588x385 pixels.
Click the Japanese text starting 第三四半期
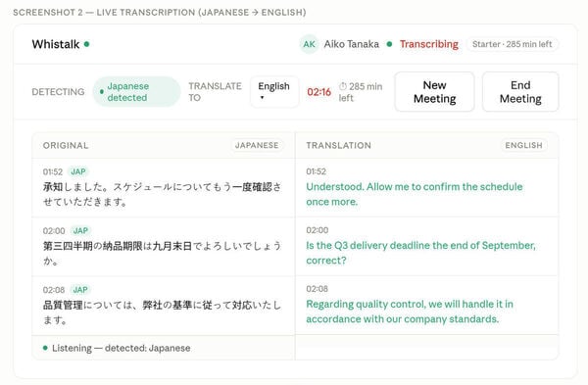pos(162,253)
